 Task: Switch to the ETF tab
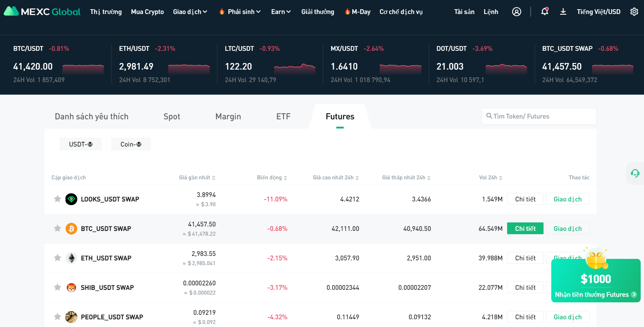(x=283, y=117)
